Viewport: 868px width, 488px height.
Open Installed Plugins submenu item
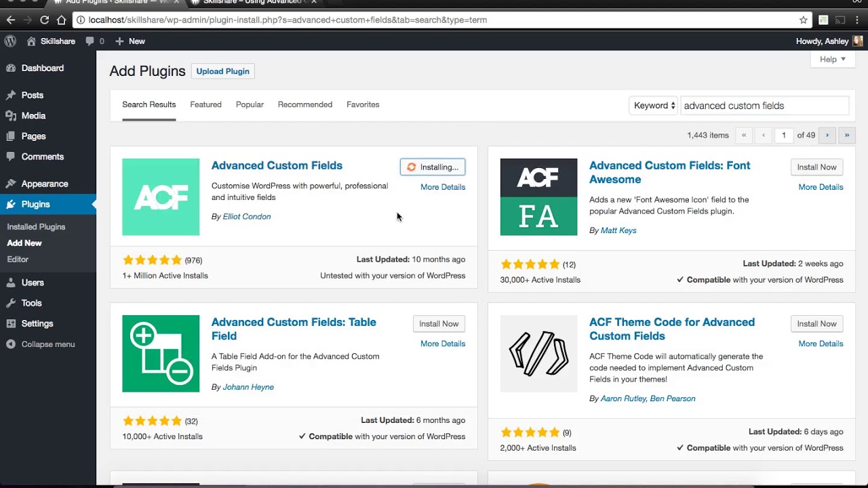(x=36, y=227)
